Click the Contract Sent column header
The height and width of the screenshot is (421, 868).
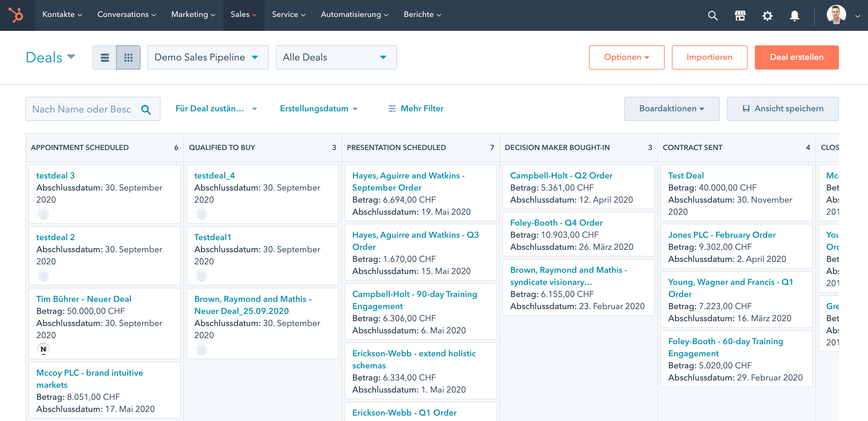[737, 148]
